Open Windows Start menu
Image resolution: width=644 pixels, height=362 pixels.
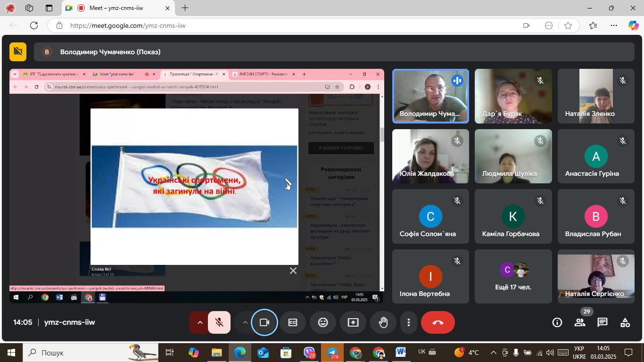click(x=11, y=353)
